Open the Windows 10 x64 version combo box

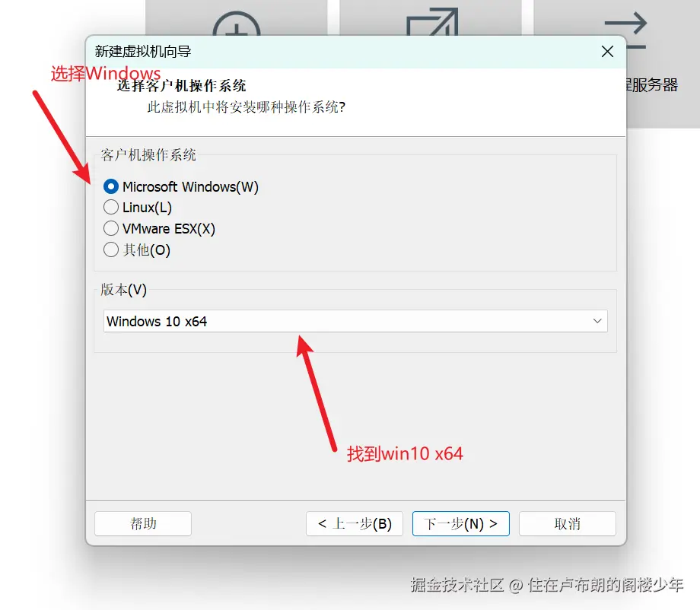coord(355,321)
